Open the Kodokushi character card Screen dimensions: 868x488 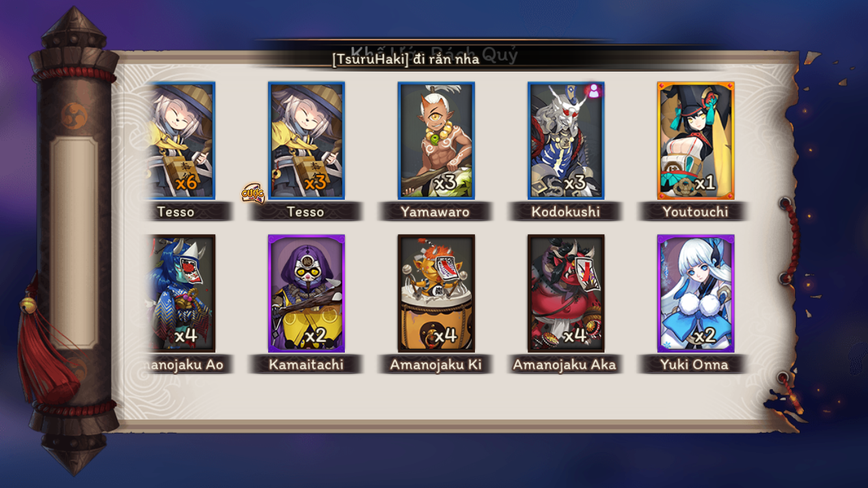pos(566,141)
